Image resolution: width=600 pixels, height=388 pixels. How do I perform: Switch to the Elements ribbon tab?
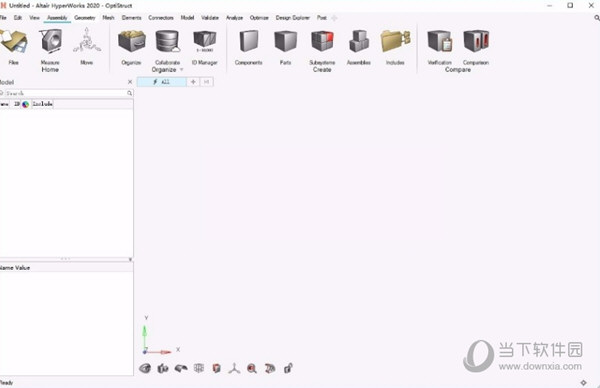pos(131,18)
